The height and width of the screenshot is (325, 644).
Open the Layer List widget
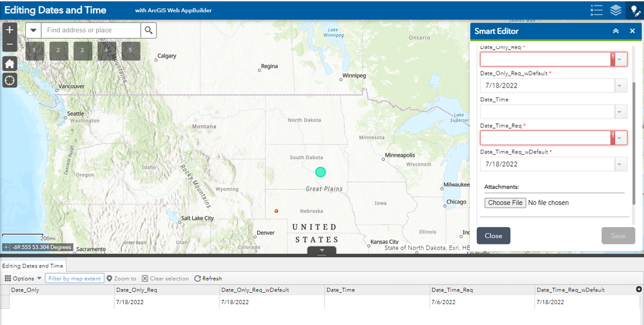click(615, 10)
